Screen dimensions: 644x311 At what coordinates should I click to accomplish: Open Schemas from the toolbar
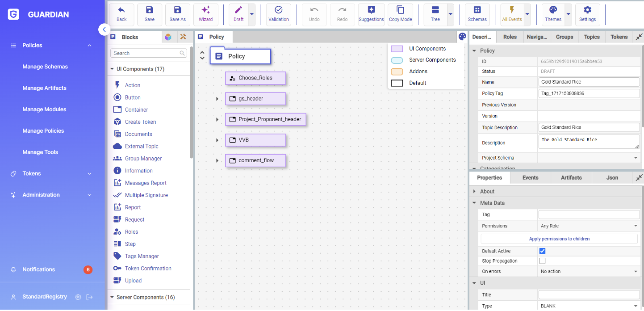click(x=477, y=14)
